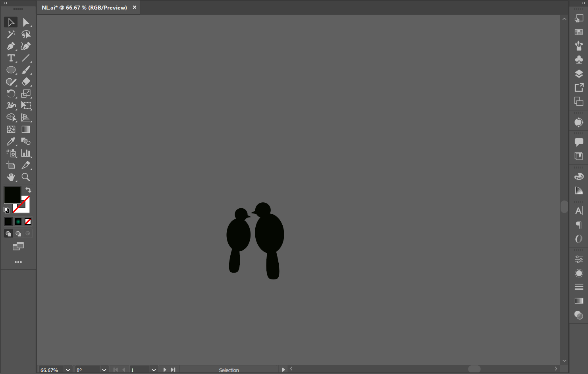Select the Paintbrush tool

26,70
